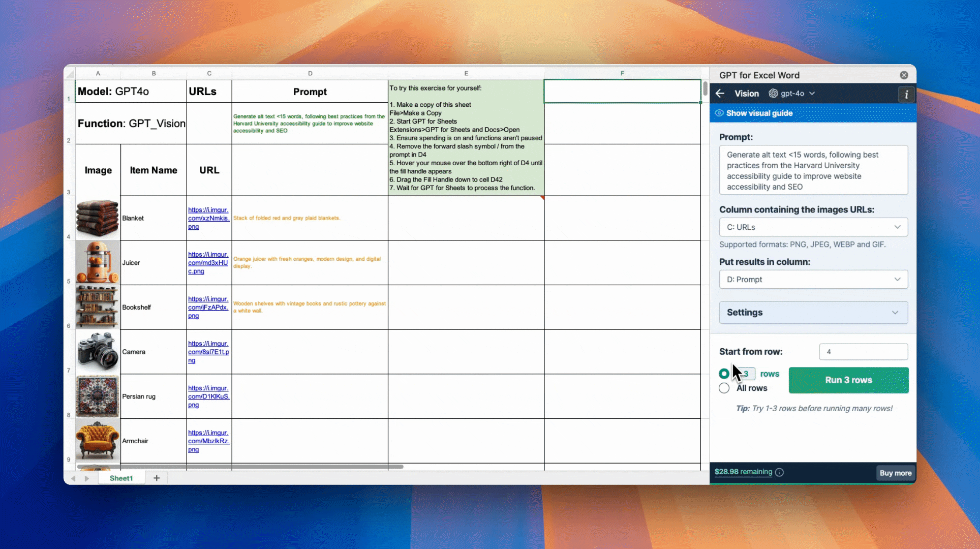The image size is (980, 549).
Task: Open the Armchair imgur URL link
Action: coord(208,441)
